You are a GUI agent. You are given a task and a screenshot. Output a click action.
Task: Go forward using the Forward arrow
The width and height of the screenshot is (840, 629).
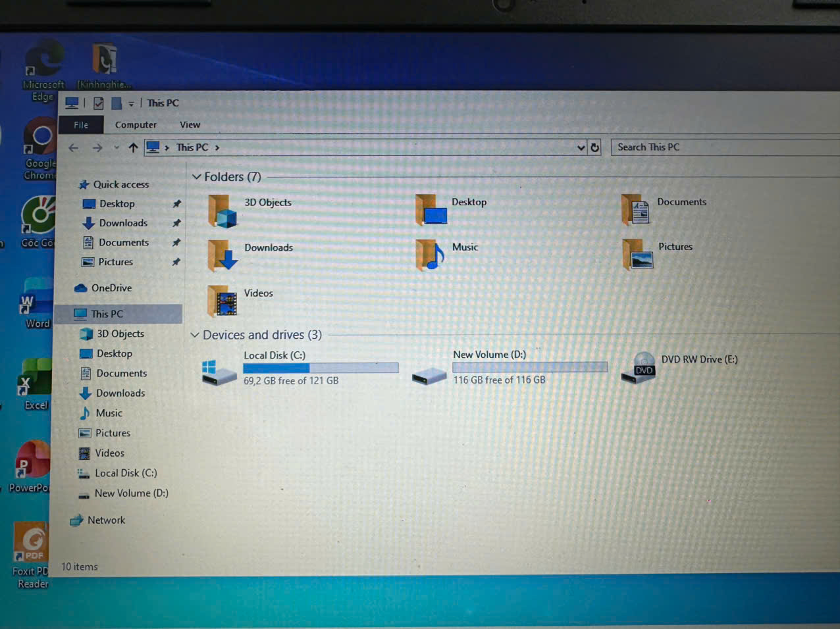[x=97, y=147]
